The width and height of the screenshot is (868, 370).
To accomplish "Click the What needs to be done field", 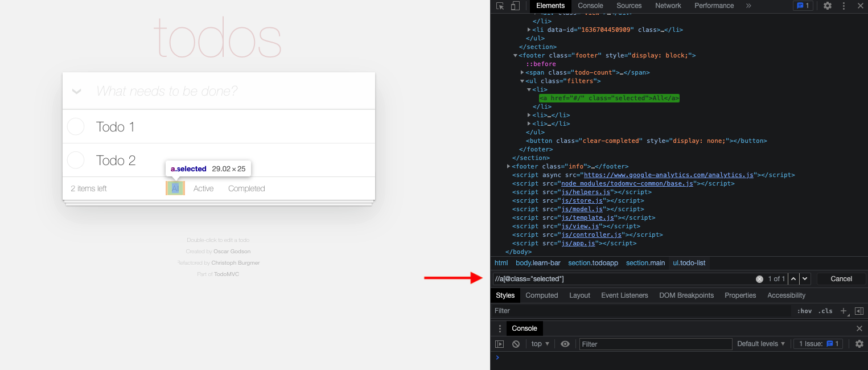I will [x=219, y=91].
